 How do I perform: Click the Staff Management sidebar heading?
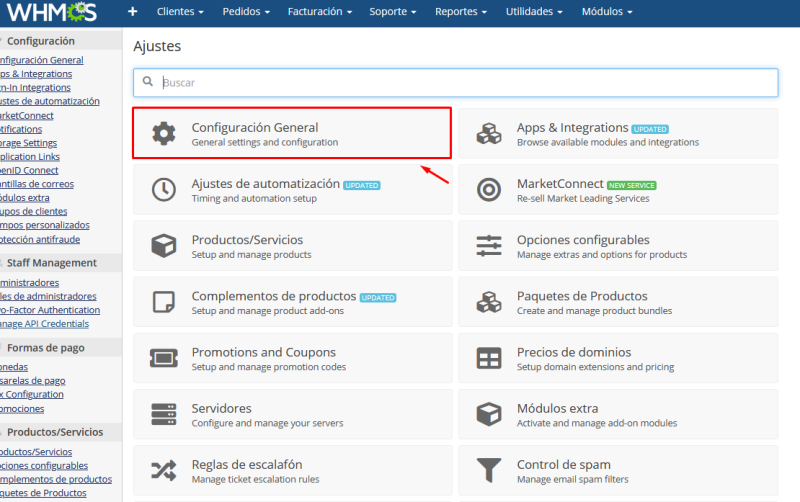point(52,263)
